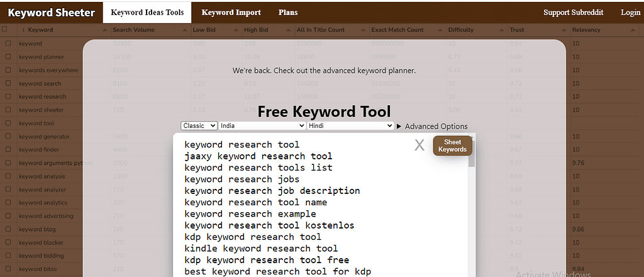
Task: Tick the checkbox for 'keyword search' row
Action: click(8, 83)
